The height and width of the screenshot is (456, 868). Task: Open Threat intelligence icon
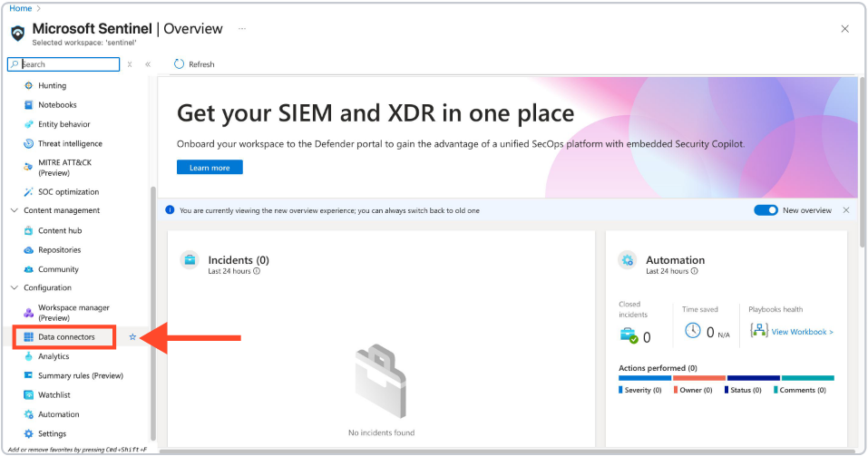click(x=29, y=143)
